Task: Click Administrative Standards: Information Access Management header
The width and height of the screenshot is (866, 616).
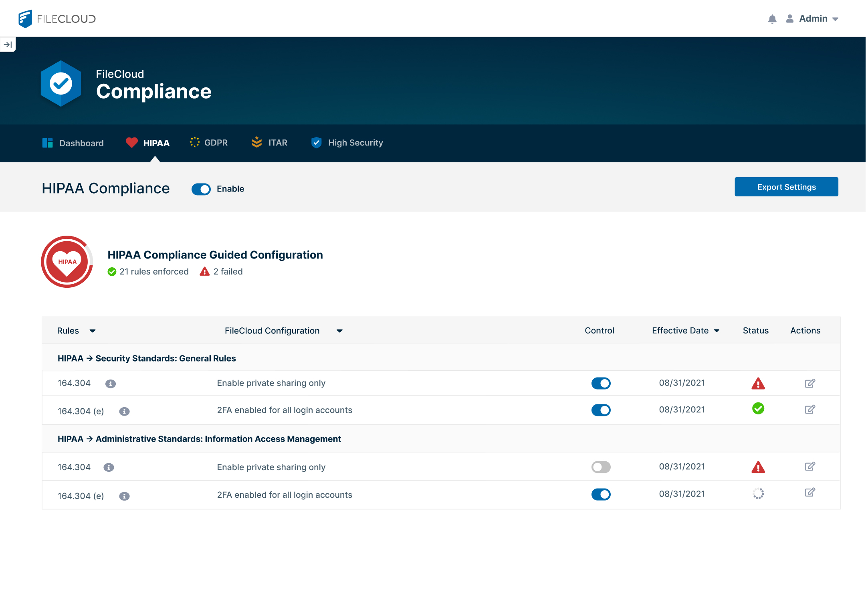Action: [199, 439]
